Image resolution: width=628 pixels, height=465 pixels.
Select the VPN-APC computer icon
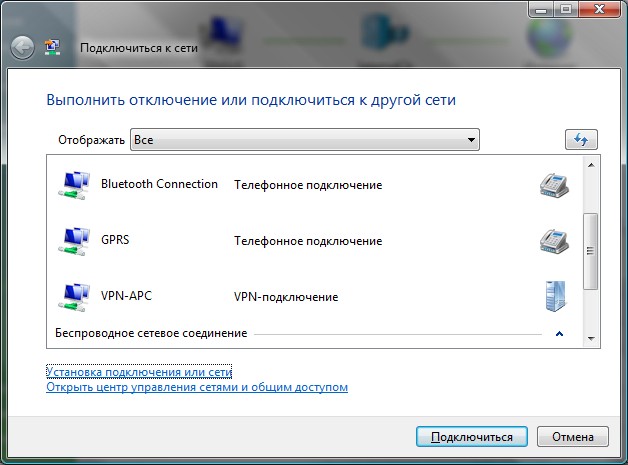[74, 297]
